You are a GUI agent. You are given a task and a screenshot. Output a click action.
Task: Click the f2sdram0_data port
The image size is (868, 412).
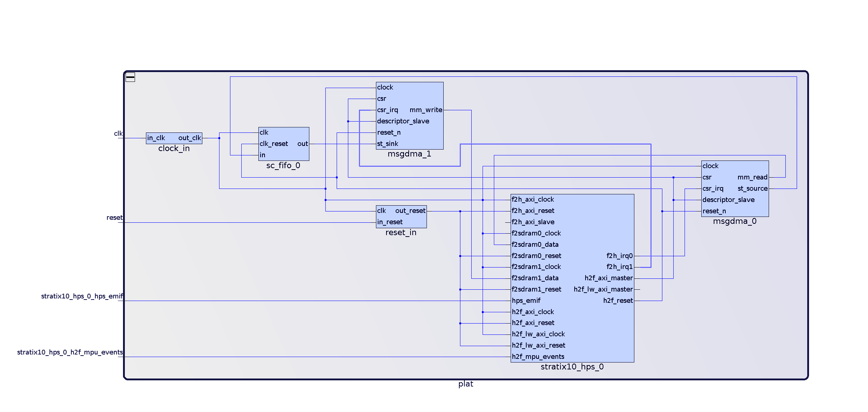click(x=535, y=245)
